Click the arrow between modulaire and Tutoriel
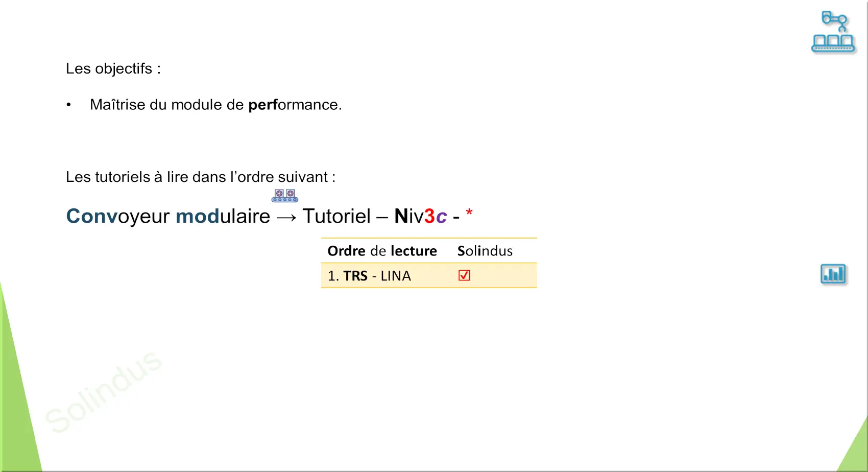Image resolution: width=868 pixels, height=472 pixels. pyautogui.click(x=286, y=218)
